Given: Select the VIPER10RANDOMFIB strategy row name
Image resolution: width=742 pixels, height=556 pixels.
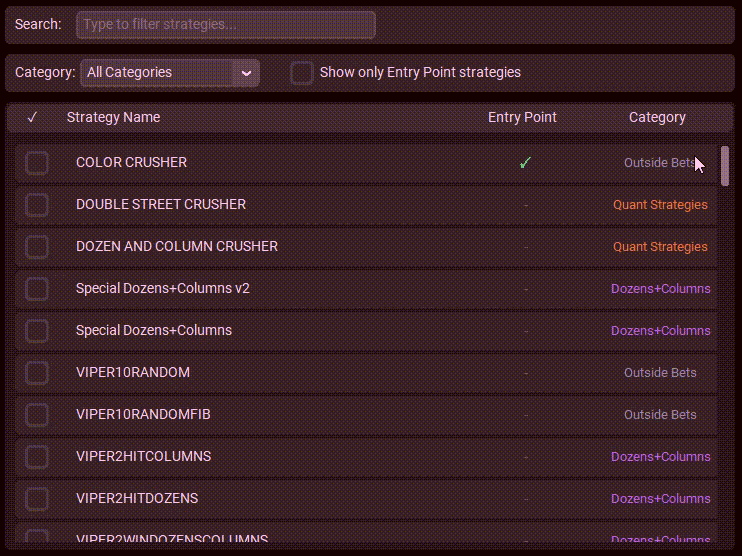Looking at the screenshot, I should (143, 414).
